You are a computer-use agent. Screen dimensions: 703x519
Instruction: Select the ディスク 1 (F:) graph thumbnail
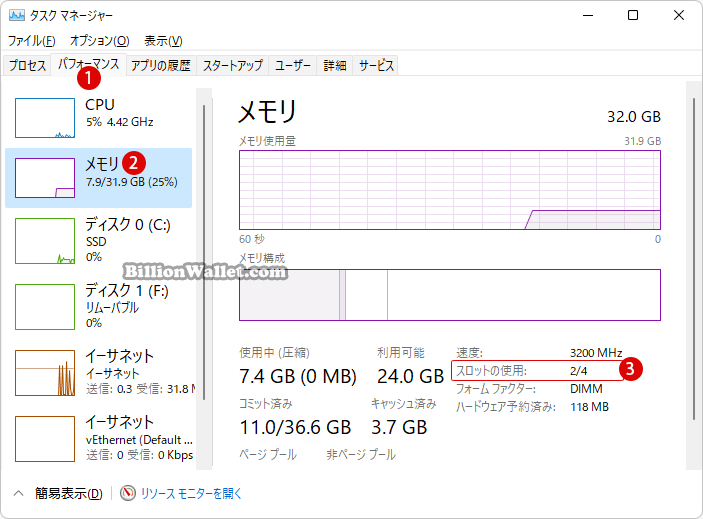(x=45, y=307)
